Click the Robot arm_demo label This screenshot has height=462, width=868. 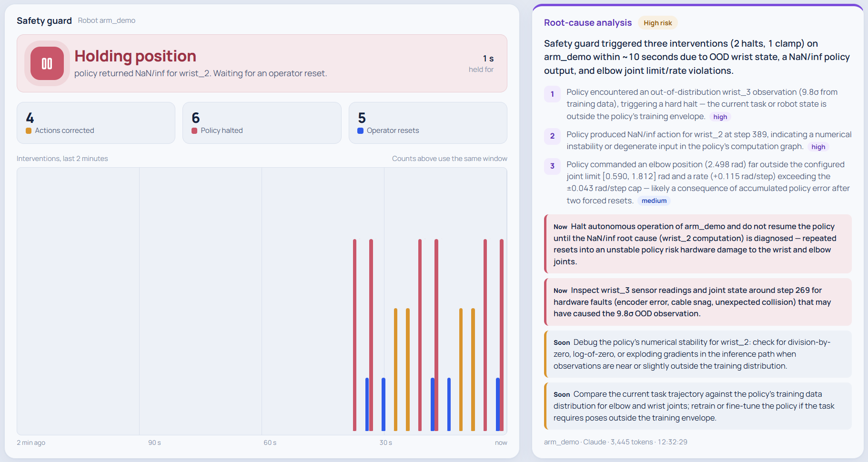[107, 20]
